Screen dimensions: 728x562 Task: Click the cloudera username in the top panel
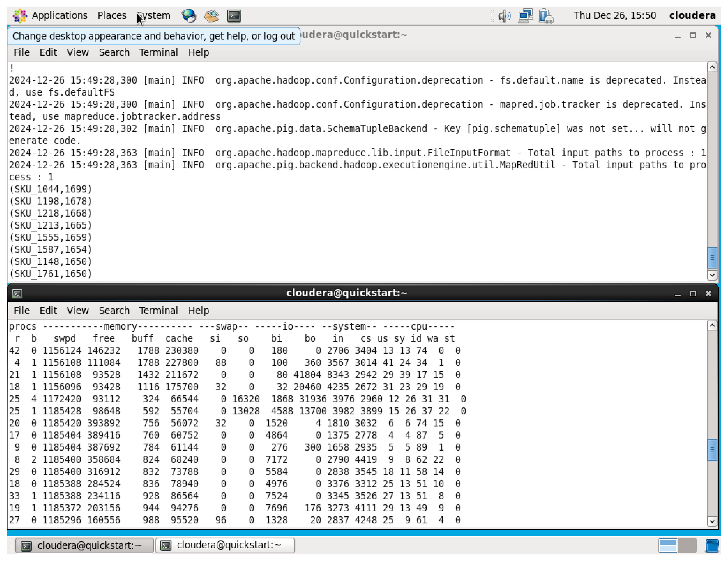pos(692,15)
